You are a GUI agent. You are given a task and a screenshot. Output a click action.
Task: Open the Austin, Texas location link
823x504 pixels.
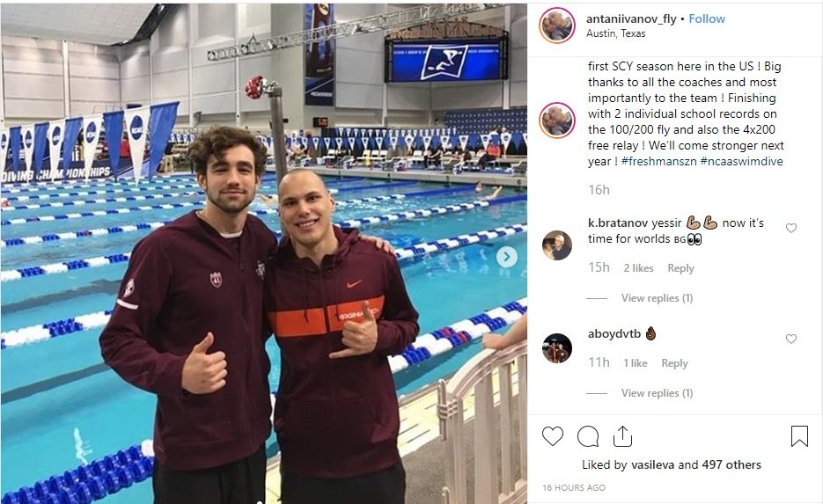pyautogui.click(x=615, y=33)
